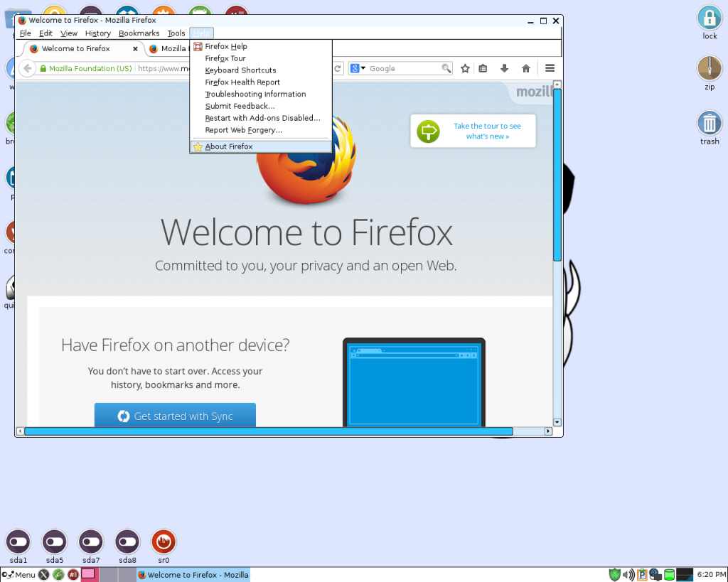The width and height of the screenshot is (728, 582).
Task: Click horizontal scrollbar left arrow
Action: pyautogui.click(x=20, y=431)
